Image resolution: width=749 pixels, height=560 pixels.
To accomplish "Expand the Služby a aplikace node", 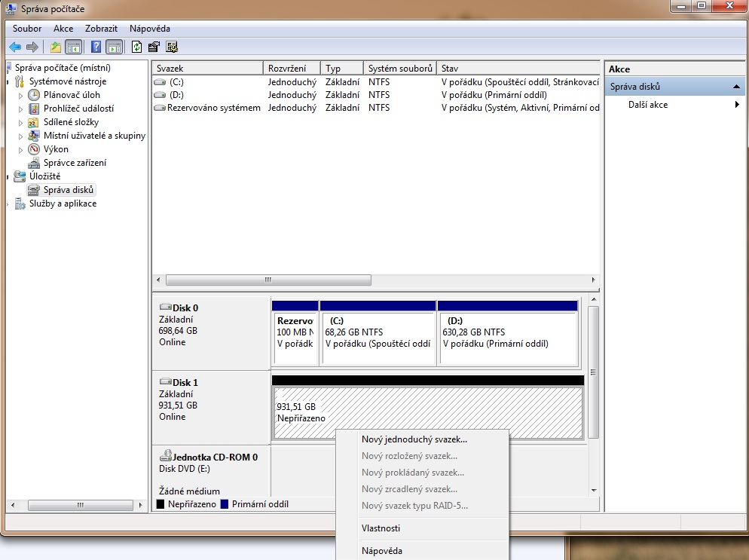I will tap(9, 204).
